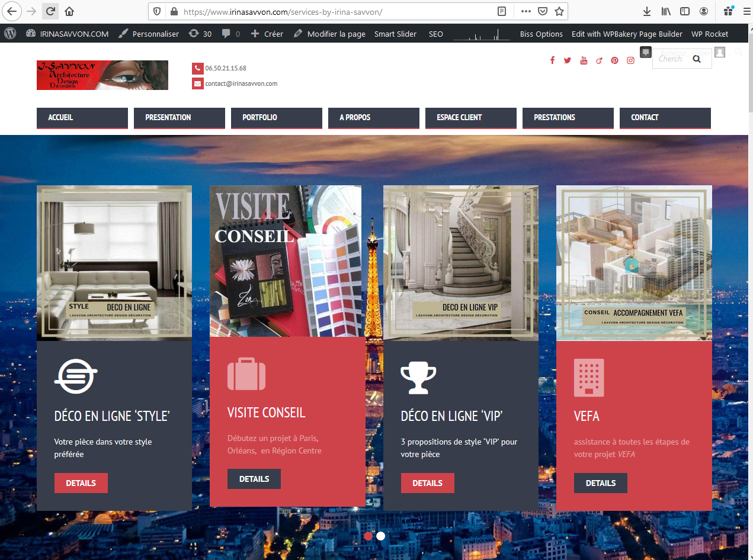Click the admin user avatar thumbnail
Viewport: 753px width, 560px height.
click(720, 52)
